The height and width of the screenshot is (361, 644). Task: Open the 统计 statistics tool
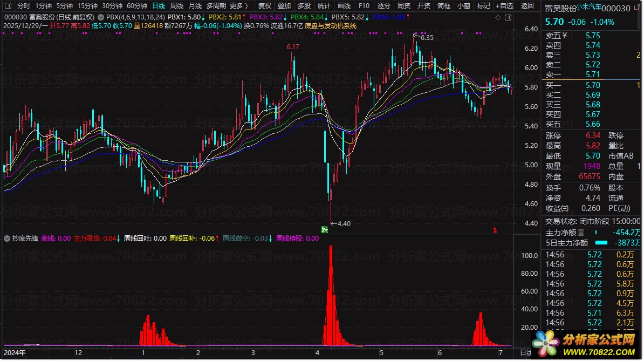[x=324, y=6]
